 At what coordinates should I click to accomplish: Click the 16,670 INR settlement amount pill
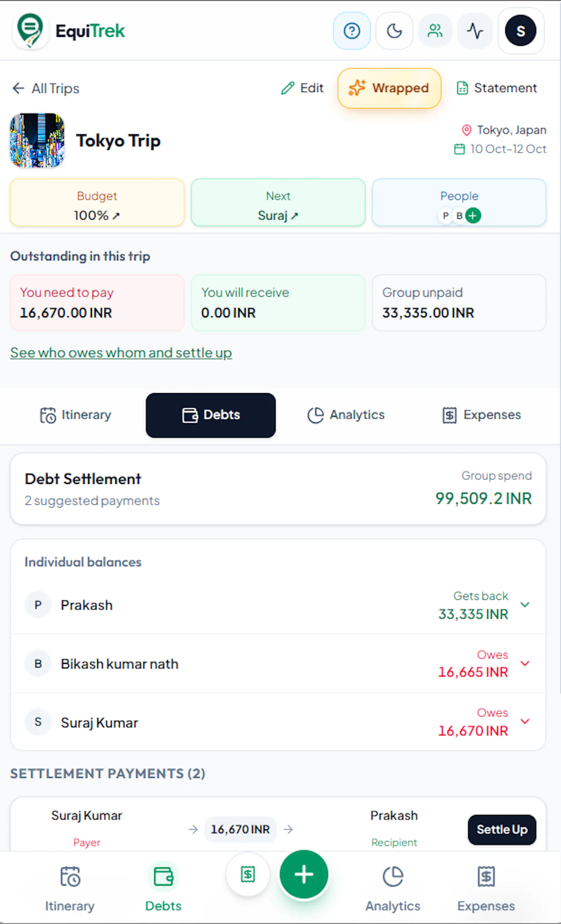pos(241,830)
